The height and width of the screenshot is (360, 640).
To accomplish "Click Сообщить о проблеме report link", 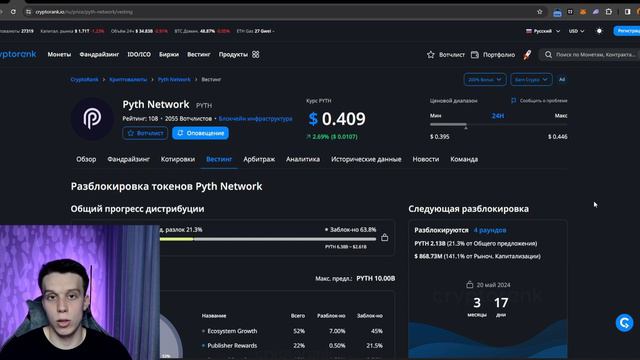I will click(x=539, y=100).
